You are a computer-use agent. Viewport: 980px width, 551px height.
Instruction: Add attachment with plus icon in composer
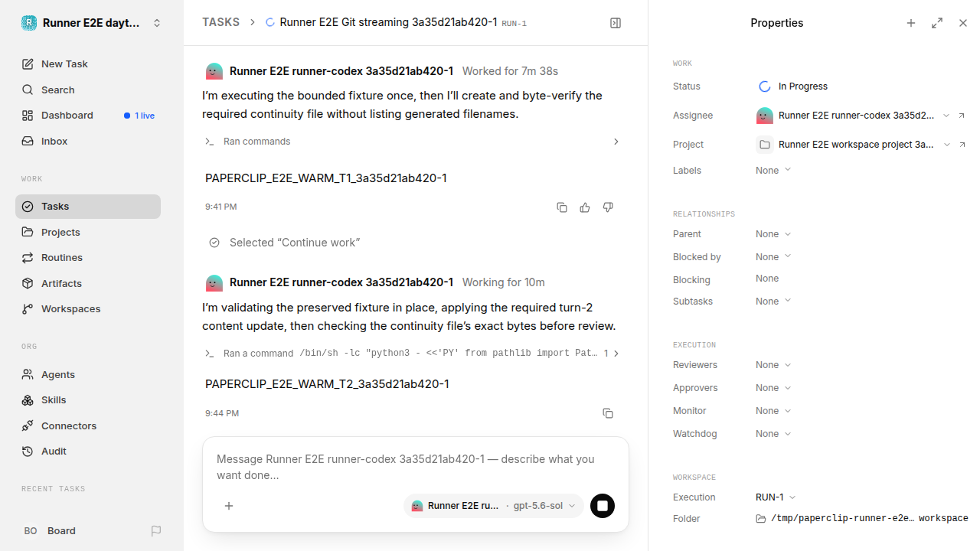pyautogui.click(x=229, y=506)
